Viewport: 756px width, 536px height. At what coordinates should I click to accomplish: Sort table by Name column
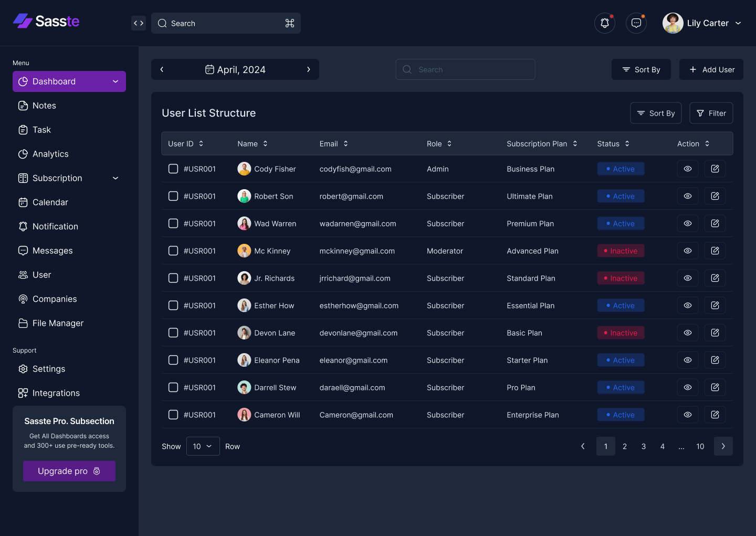tap(265, 143)
